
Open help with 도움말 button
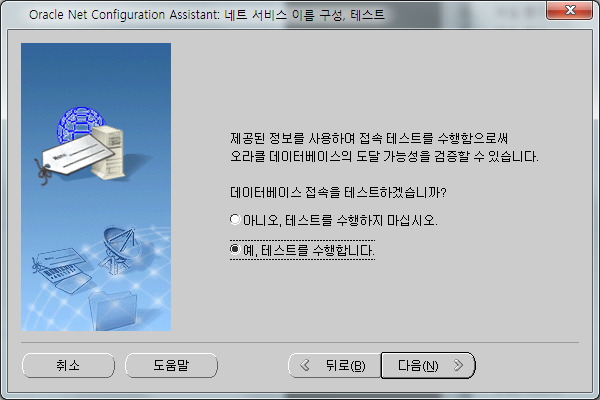coord(171,365)
